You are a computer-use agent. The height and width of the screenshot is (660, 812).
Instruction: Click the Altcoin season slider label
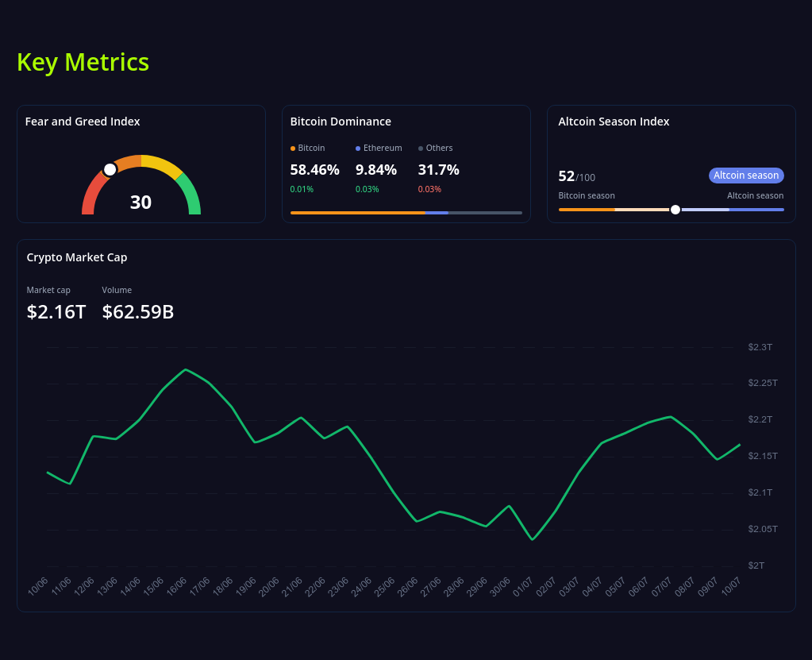(755, 195)
